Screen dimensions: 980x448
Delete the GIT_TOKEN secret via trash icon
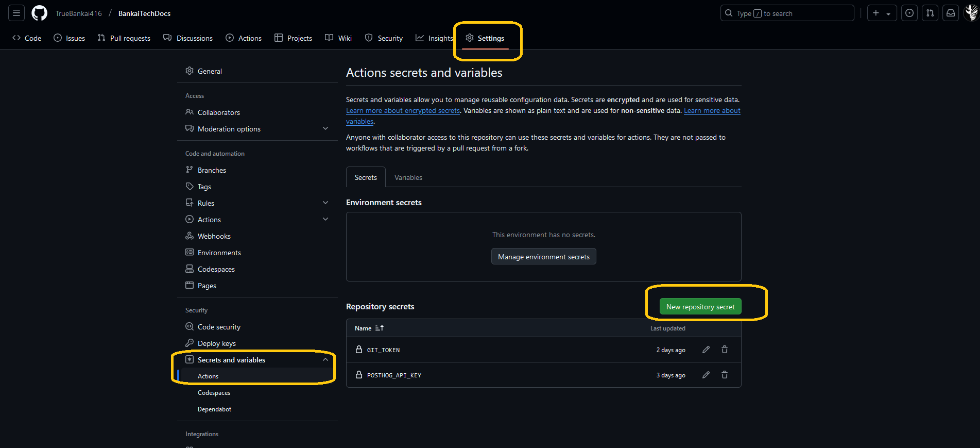(x=725, y=350)
